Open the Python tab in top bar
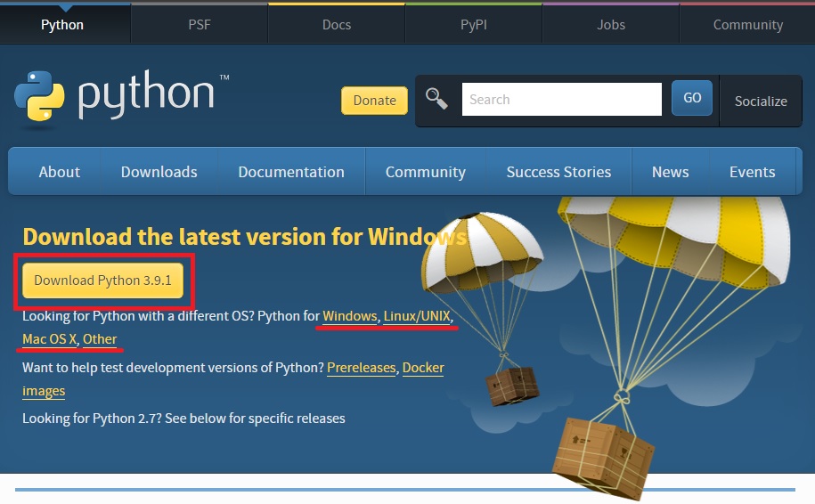This screenshot has height=504, width=815. click(62, 24)
